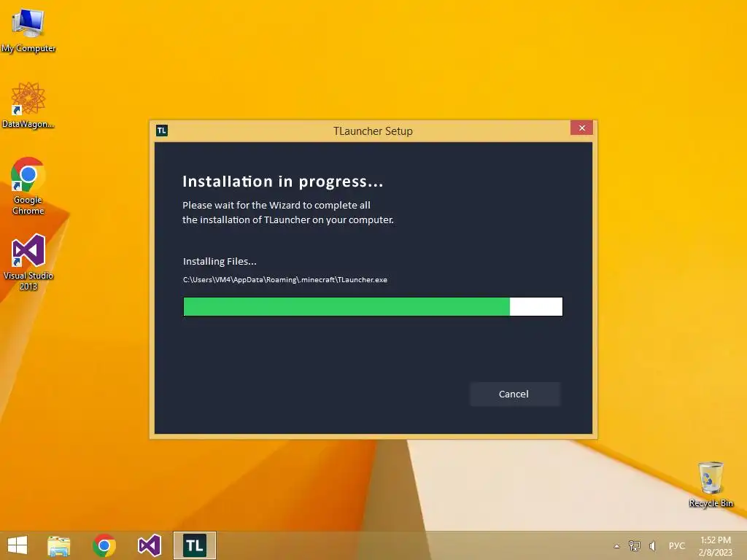The height and width of the screenshot is (560, 747).
Task: Activate the TLauncher taskbar button
Action: point(194,545)
